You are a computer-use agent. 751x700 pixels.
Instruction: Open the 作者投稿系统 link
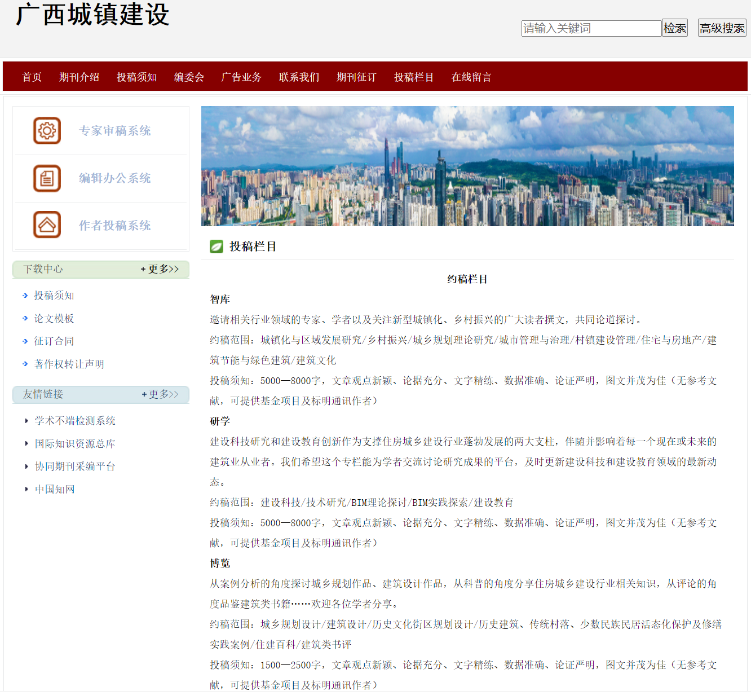[x=115, y=226]
